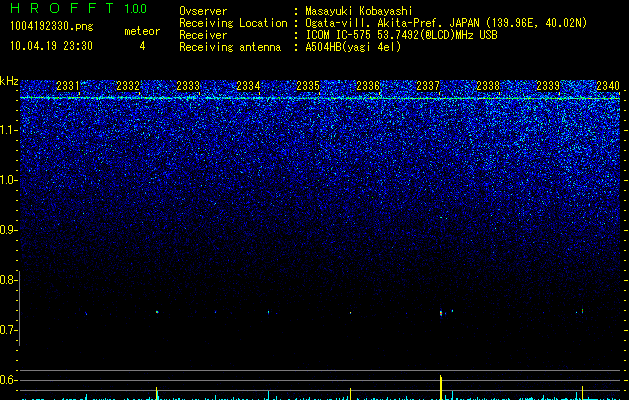The height and width of the screenshot is (400, 629).
Task: Click the 1.1 kHz axis label
Action: pos(9,130)
